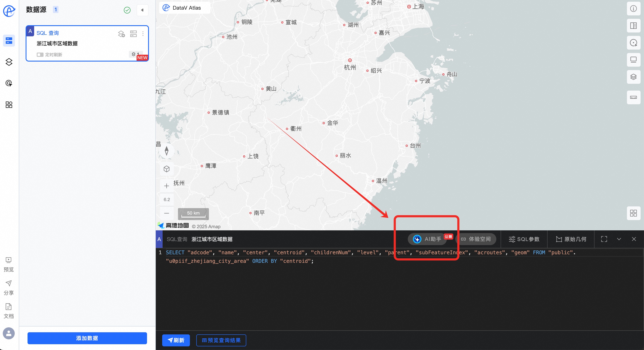Toggle split panel layout view icon
This screenshot has width=644, height=350.
coord(633,26)
